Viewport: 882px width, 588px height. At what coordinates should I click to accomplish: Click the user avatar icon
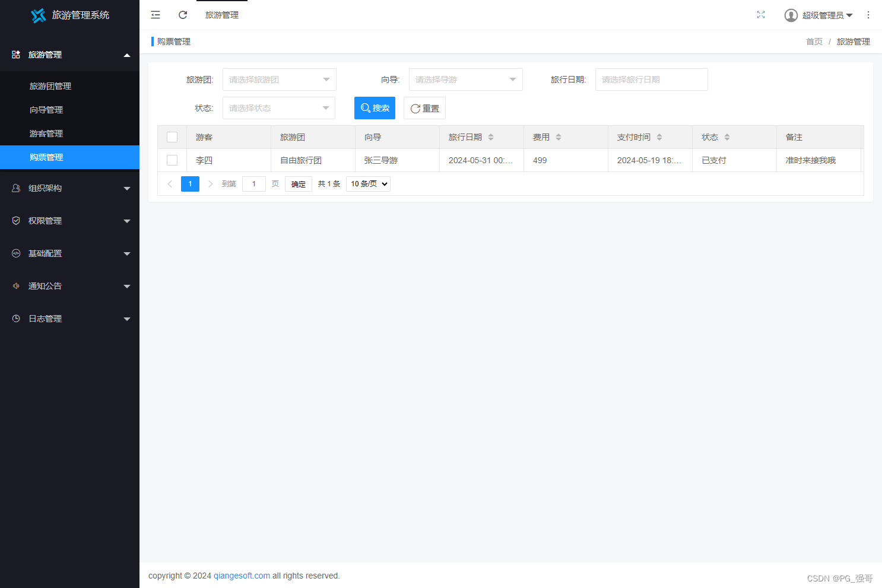tap(791, 15)
